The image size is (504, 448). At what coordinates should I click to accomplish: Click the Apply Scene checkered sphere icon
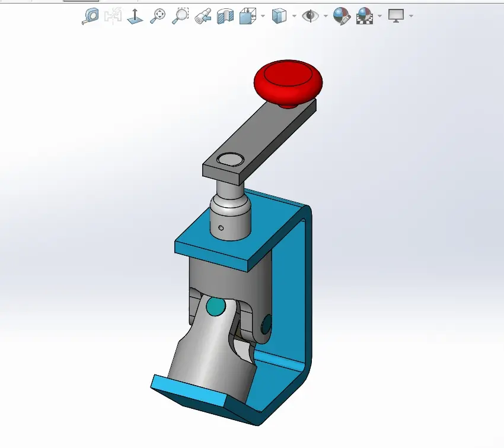pos(365,16)
